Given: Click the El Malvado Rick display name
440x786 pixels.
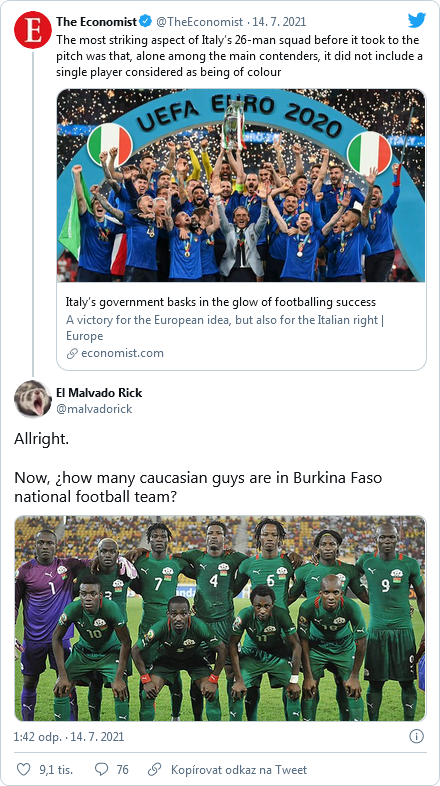Looking at the screenshot, I should [x=99, y=392].
